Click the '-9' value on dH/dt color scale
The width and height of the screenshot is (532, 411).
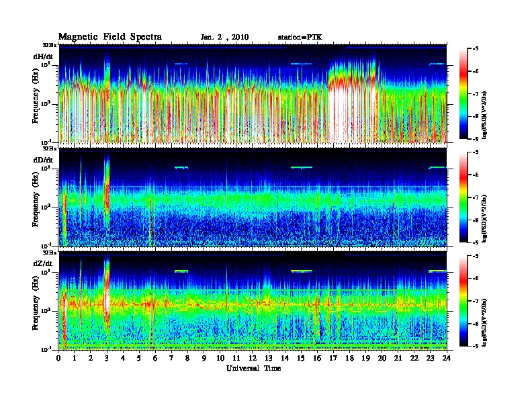tap(476, 139)
